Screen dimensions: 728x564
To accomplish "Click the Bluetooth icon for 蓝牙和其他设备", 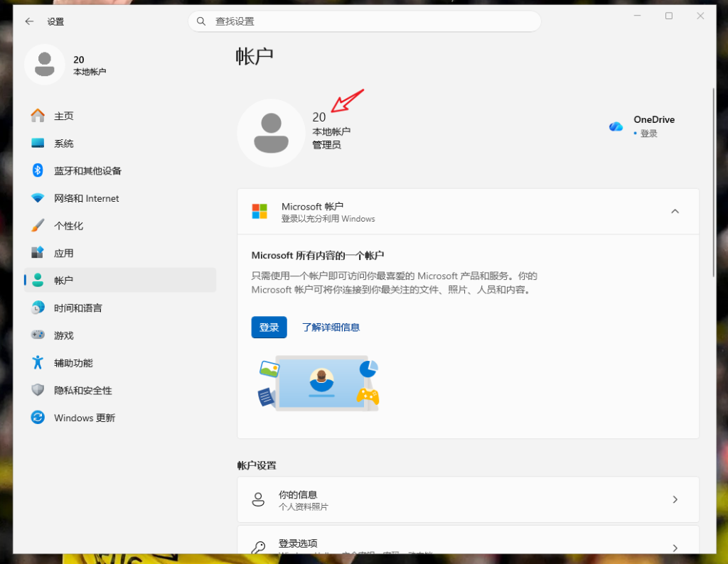I will pos(38,170).
